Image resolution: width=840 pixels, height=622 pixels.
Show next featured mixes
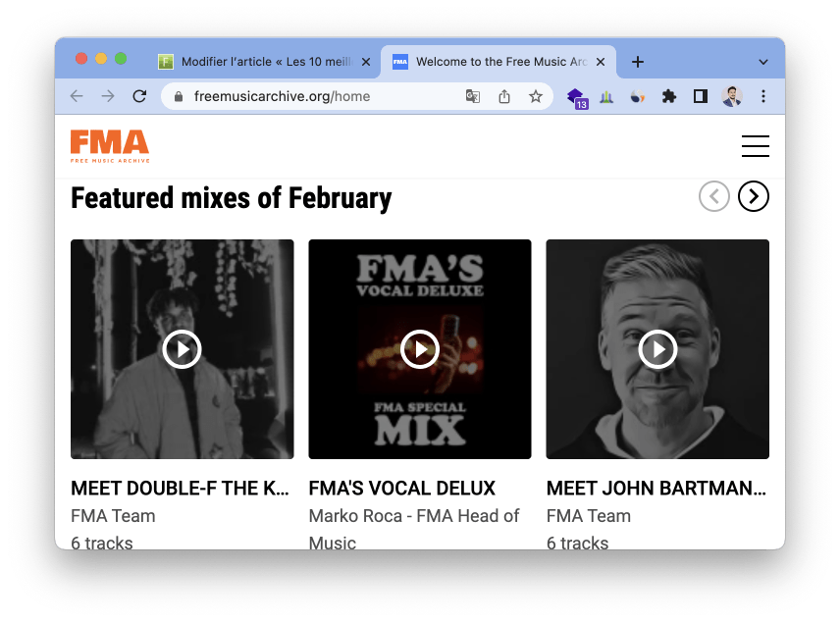pos(754,196)
